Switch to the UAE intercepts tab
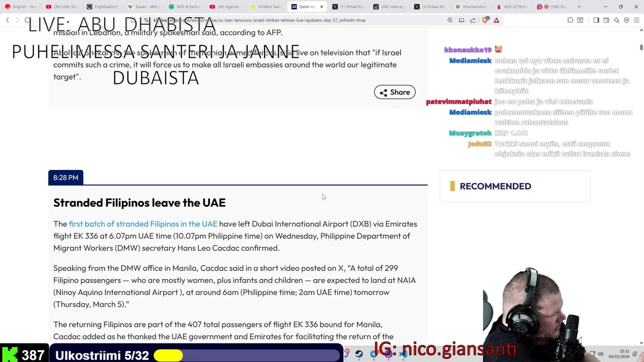Screen dimensions: 644x362 [389, 7]
